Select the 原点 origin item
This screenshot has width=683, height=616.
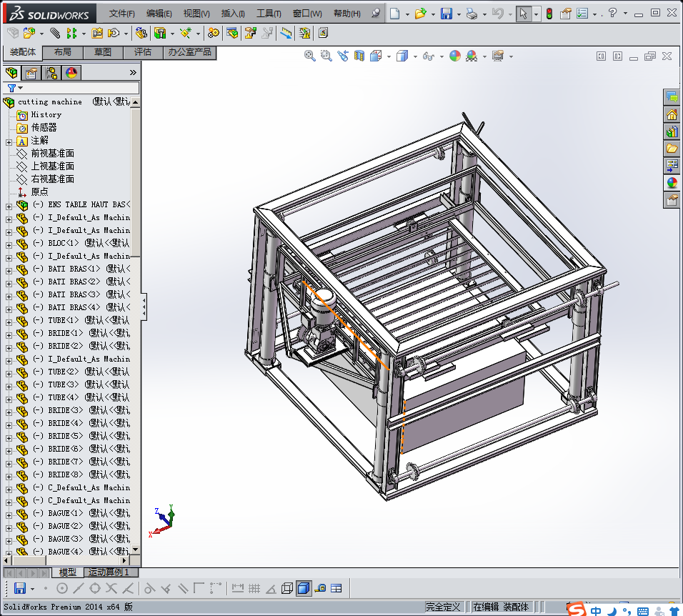(39, 192)
